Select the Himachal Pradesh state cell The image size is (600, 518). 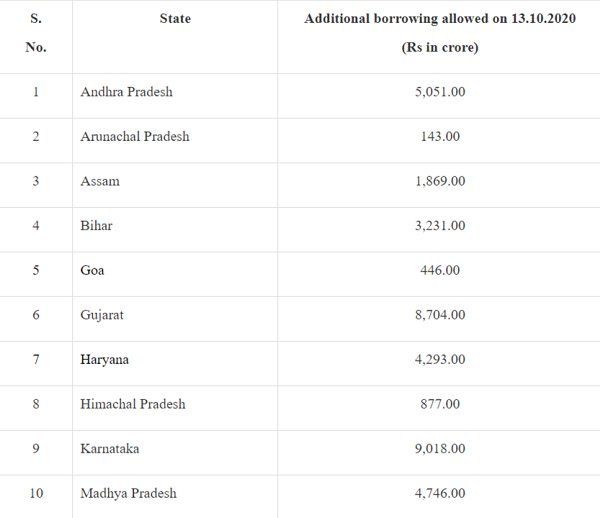pyautogui.click(x=132, y=404)
